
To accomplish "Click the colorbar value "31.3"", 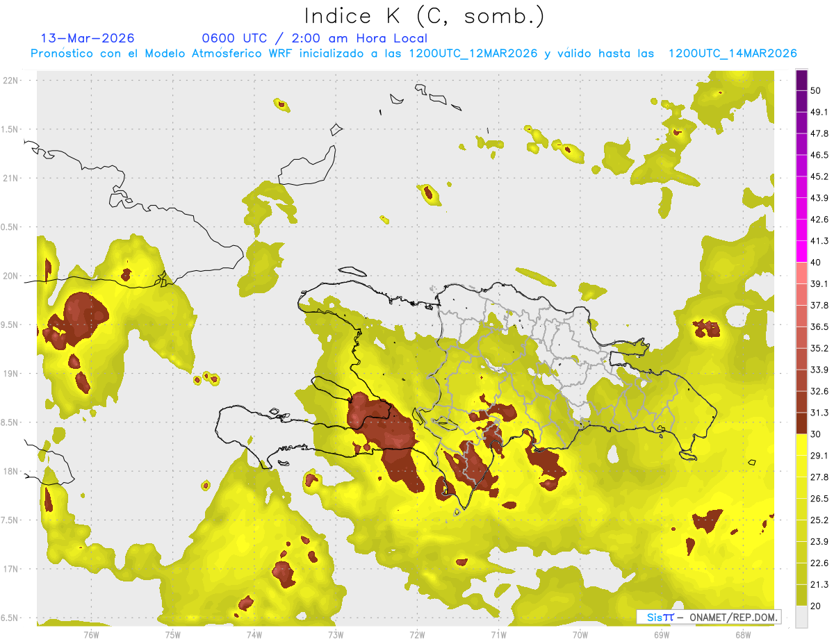I will tap(819, 413).
